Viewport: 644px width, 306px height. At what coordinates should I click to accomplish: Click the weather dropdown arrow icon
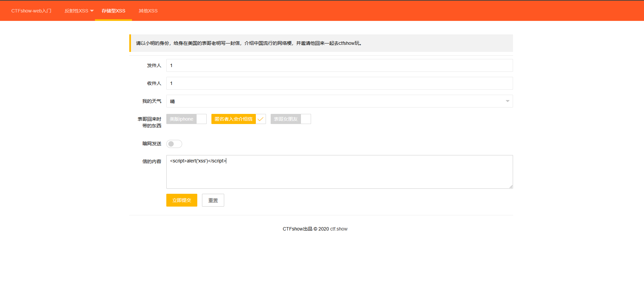[x=507, y=101]
